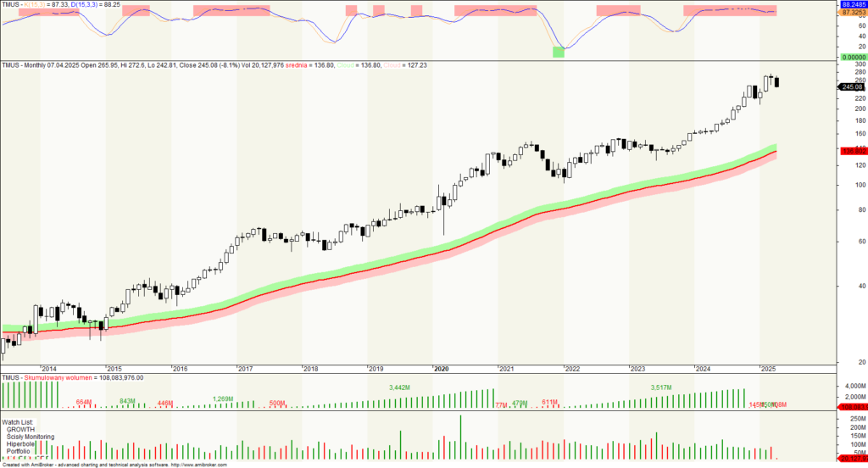868x468 pixels.
Task: Select Portfolio in the watch list
Action: (x=19, y=452)
